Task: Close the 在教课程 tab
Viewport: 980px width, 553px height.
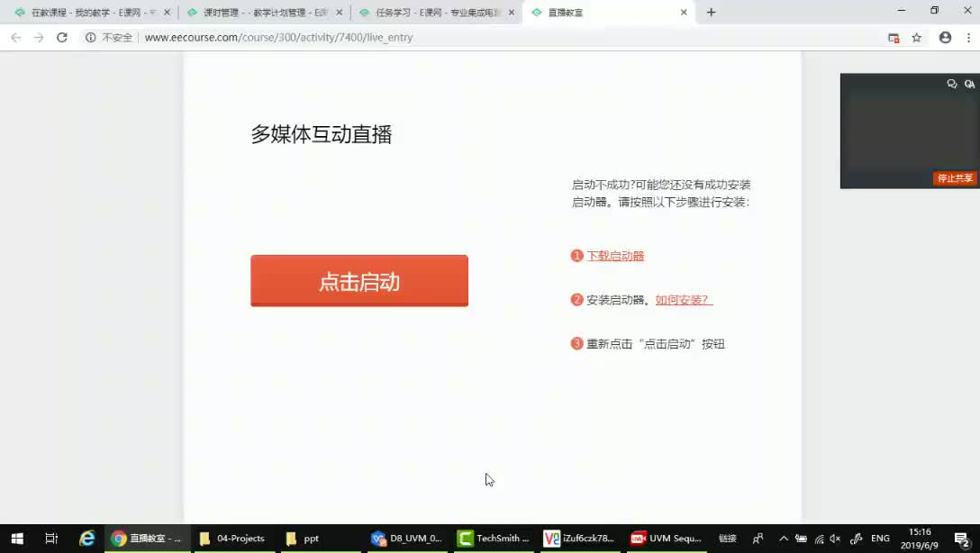Action: point(167,13)
